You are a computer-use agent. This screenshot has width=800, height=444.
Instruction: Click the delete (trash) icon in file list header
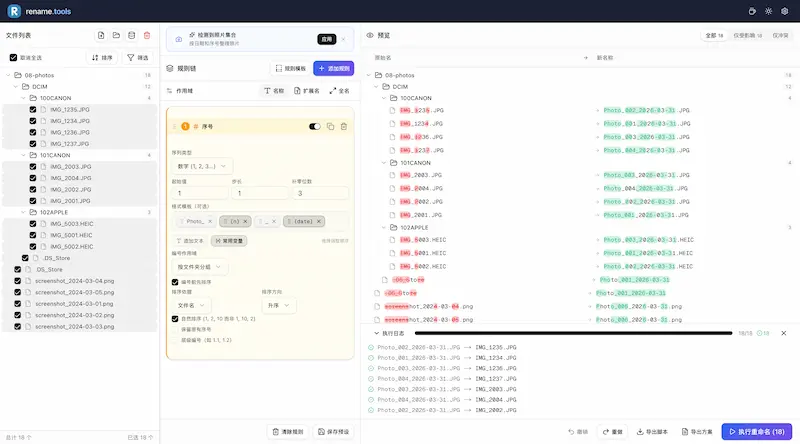point(147,36)
